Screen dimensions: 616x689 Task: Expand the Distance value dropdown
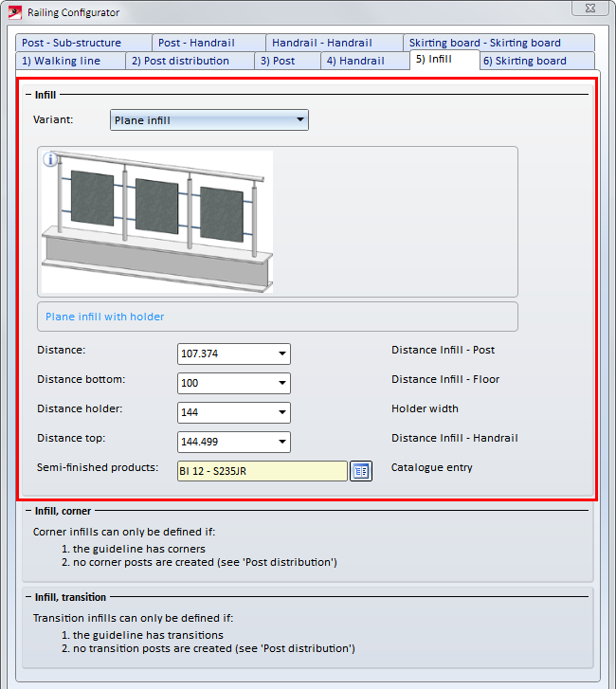coord(282,354)
